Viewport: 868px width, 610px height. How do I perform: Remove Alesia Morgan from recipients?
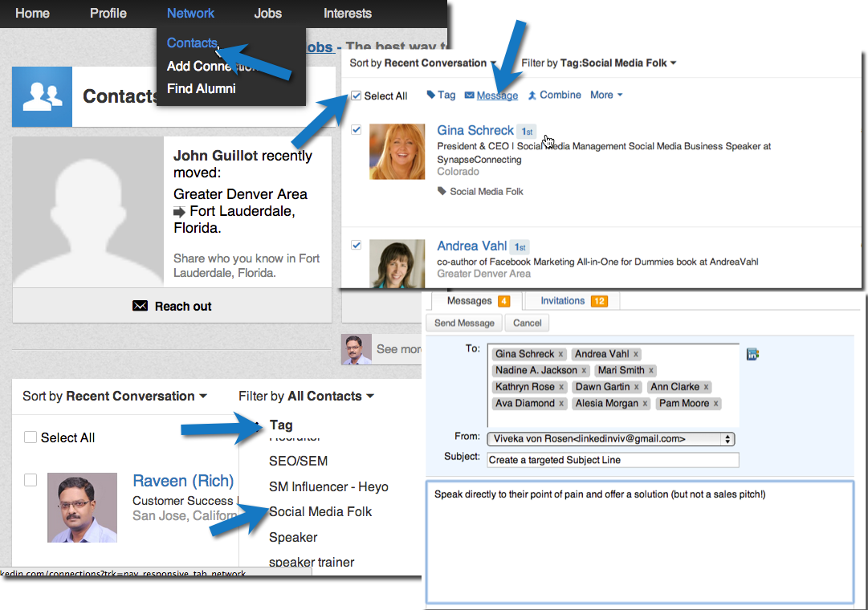click(x=645, y=404)
